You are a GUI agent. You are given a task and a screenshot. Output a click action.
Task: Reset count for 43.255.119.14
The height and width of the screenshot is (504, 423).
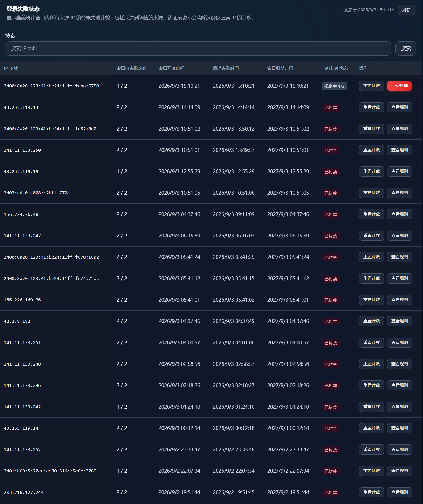372,428
